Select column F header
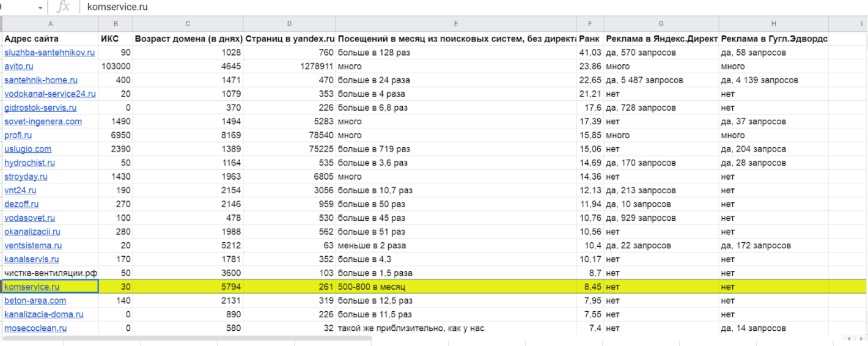 [590, 23]
